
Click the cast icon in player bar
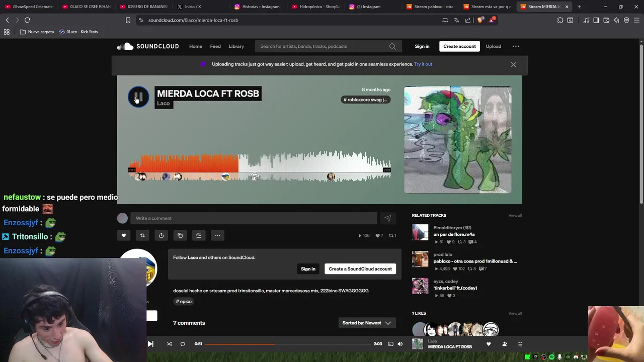click(390, 344)
